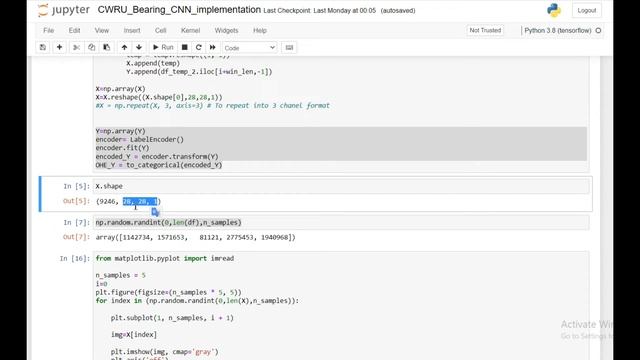The height and width of the screenshot is (360, 640).
Task: Select the In [5] X.shape cell input
Action: point(341,186)
